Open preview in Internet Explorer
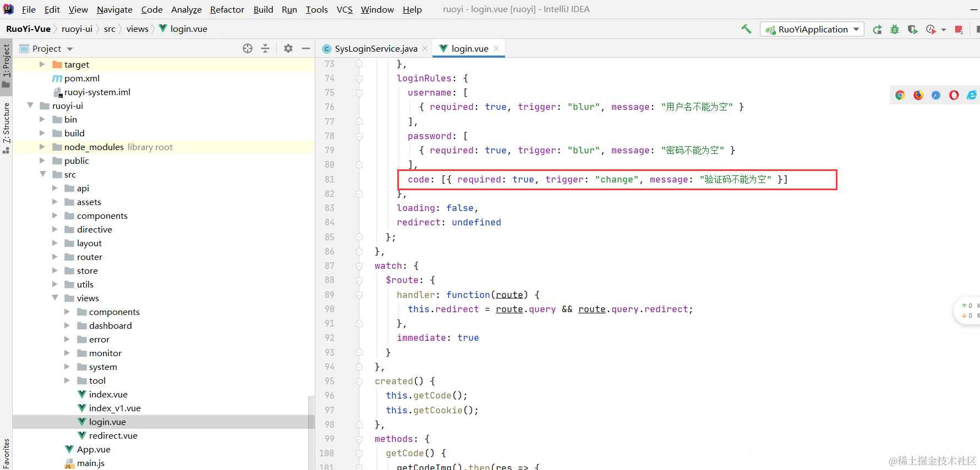 972,95
